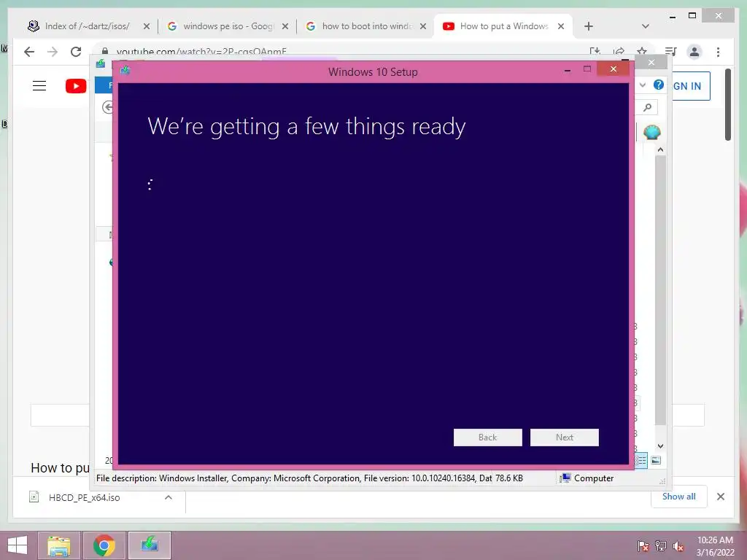
Task: Click the Computer label in Explorer status bar
Action: (x=594, y=478)
